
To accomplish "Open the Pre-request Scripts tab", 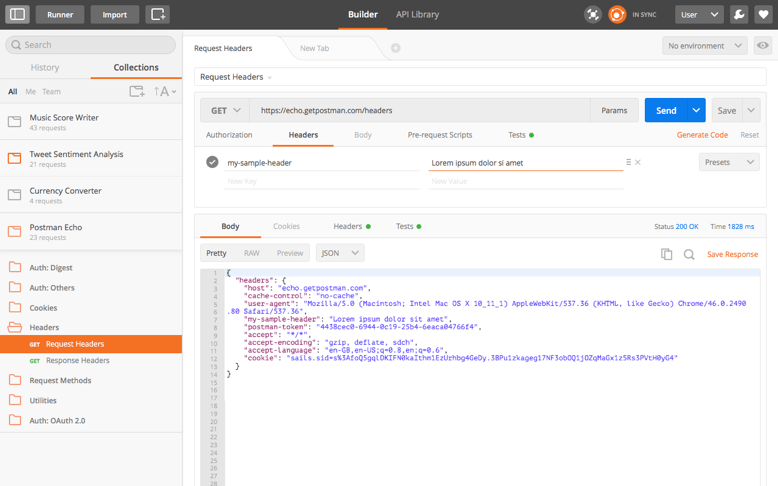I will (439, 135).
